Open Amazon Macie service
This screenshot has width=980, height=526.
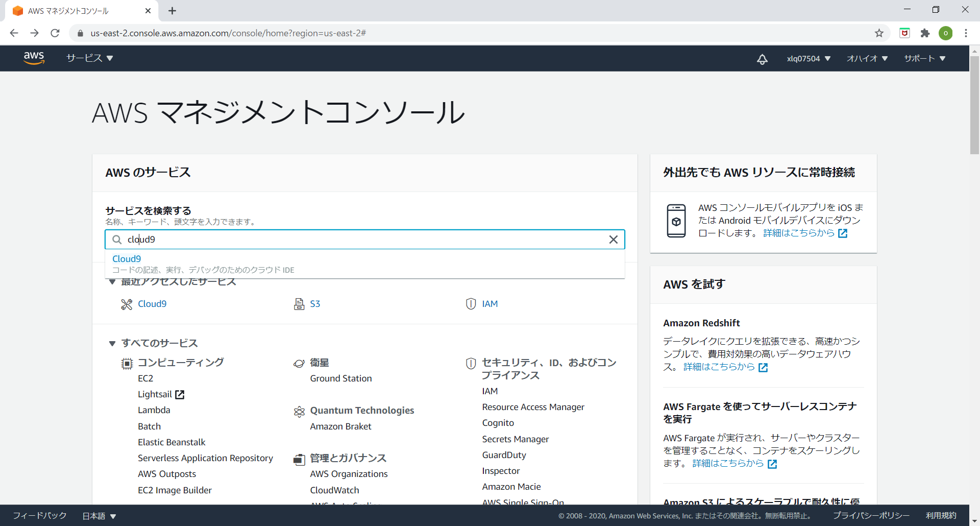coord(511,487)
